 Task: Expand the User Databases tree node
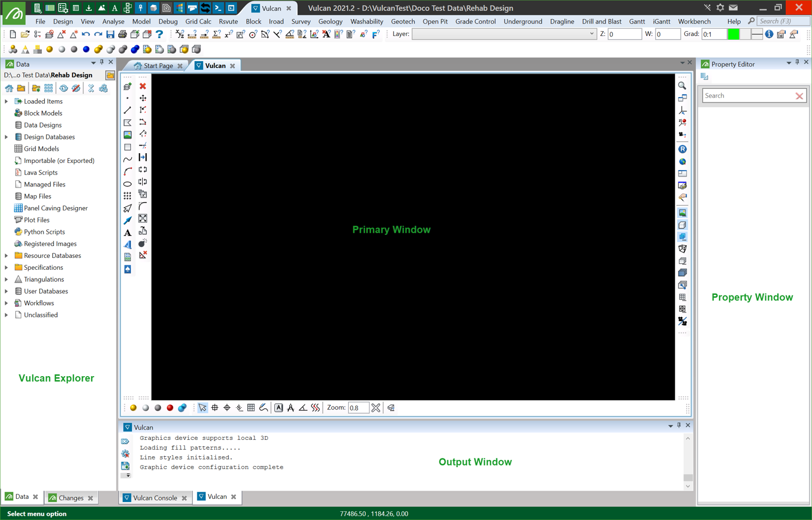pos(7,292)
